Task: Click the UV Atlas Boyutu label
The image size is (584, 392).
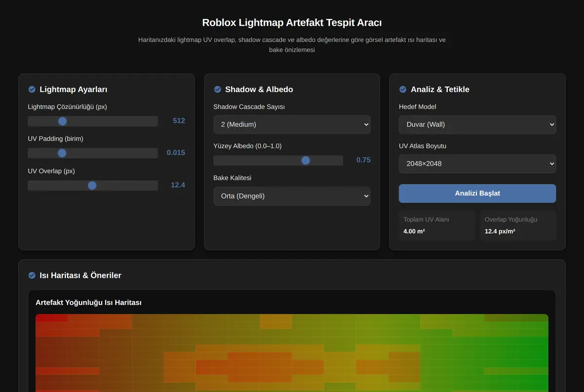Action: tap(422, 146)
